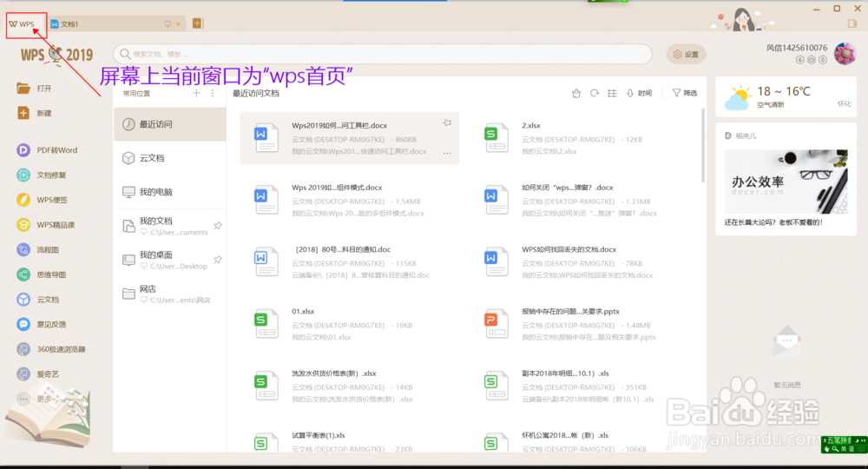Open 设置 settings button
Viewport: 868px width, 469px height.
pos(686,54)
